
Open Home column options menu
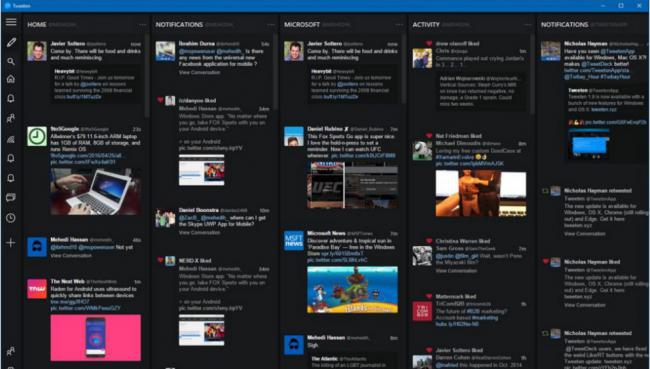click(x=142, y=25)
